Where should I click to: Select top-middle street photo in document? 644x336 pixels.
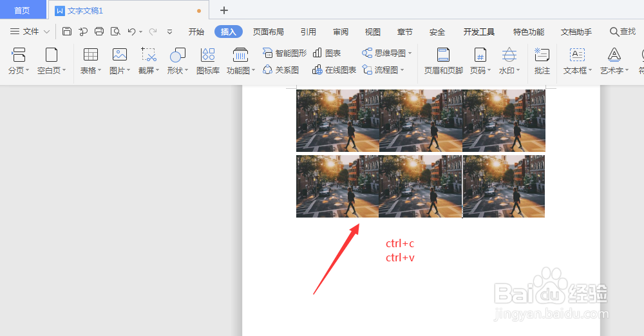tap(421, 121)
